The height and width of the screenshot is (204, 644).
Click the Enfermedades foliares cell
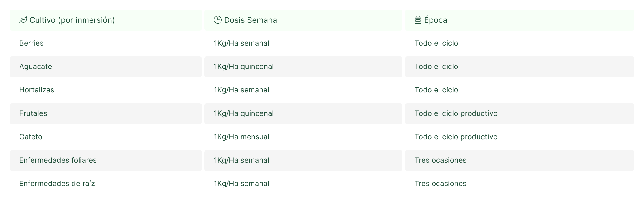[x=58, y=160]
